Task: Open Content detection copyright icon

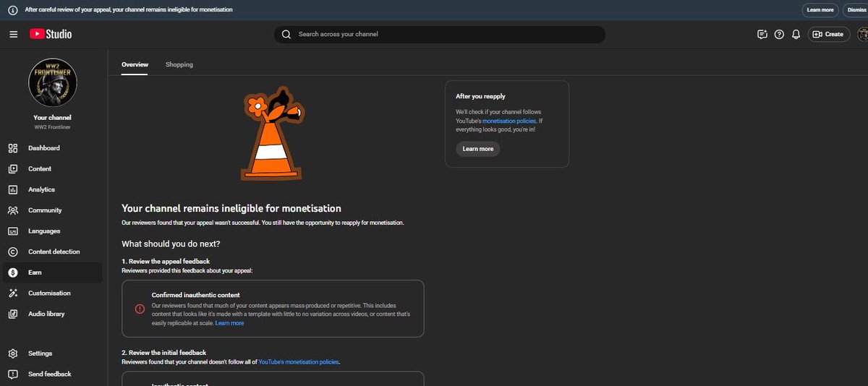Action: coord(13,252)
